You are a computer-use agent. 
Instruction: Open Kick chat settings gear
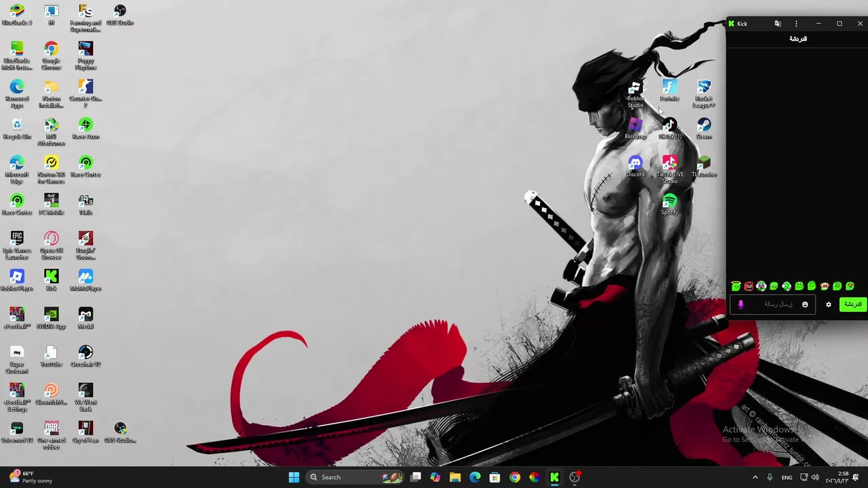(828, 305)
